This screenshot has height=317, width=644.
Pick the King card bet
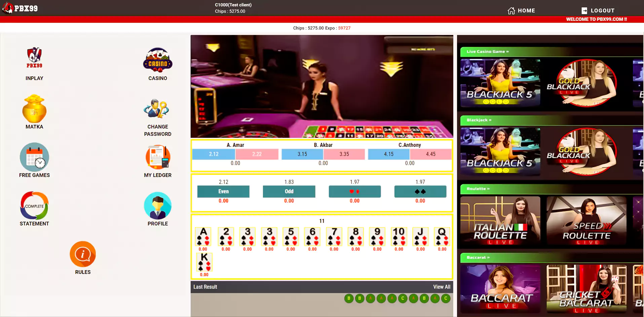pos(204,262)
